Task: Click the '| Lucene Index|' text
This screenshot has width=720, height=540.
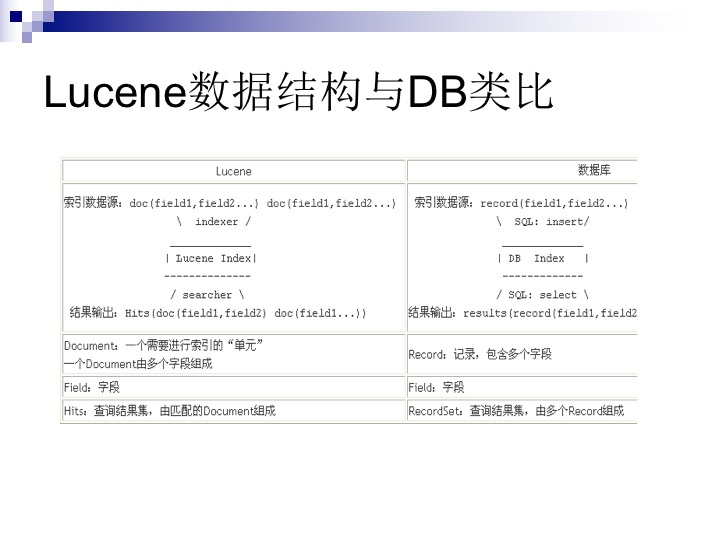Action: [x=211, y=259]
